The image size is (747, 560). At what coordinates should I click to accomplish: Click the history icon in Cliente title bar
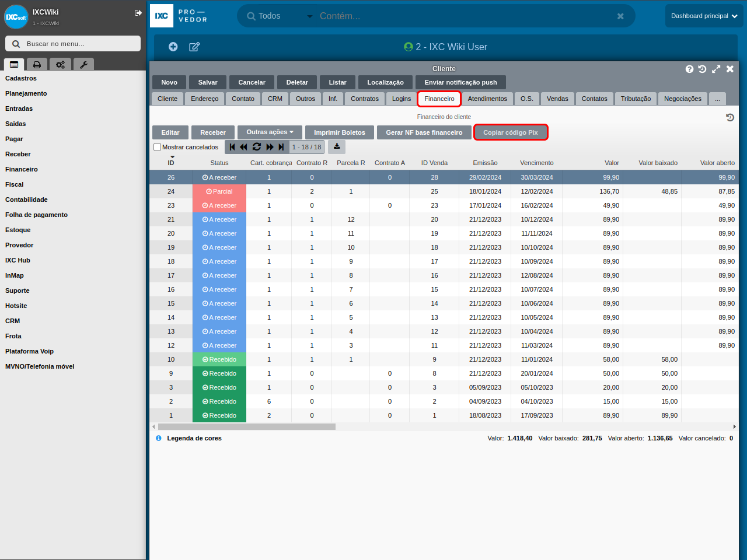702,69
